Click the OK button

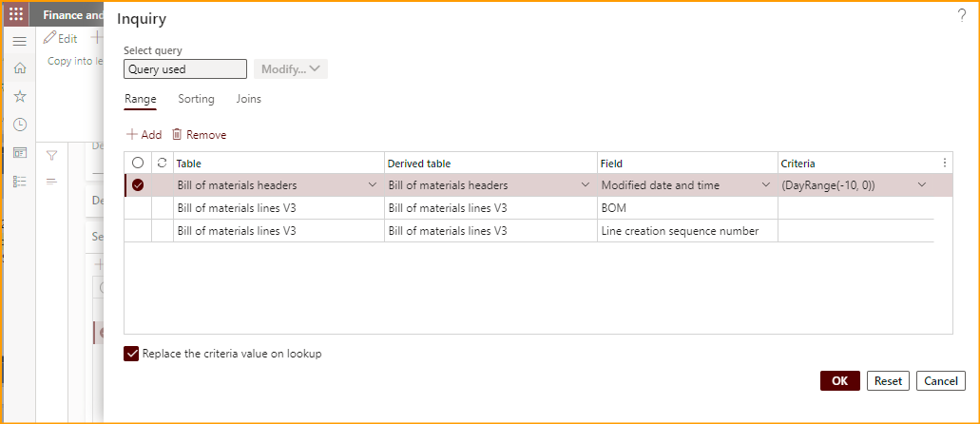[839, 381]
